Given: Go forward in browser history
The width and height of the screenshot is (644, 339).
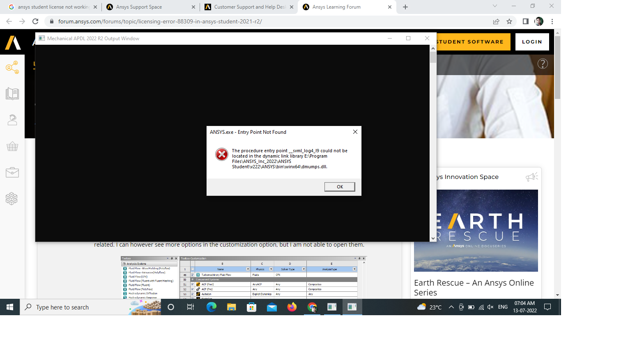Looking at the screenshot, I should click(22, 21).
